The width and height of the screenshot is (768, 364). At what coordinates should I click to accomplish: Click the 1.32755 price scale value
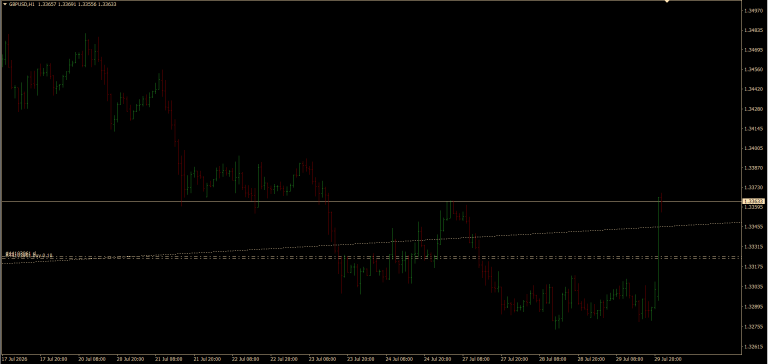coord(754,326)
